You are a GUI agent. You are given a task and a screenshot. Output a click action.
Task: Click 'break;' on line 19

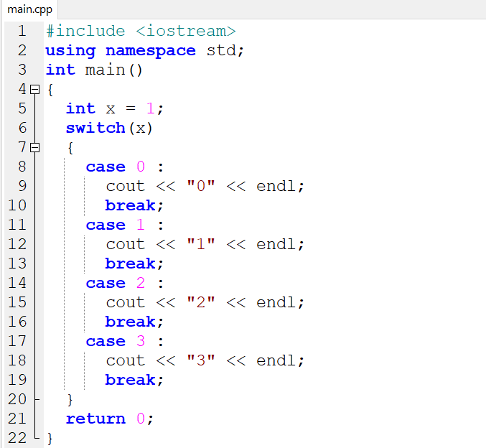tap(134, 380)
